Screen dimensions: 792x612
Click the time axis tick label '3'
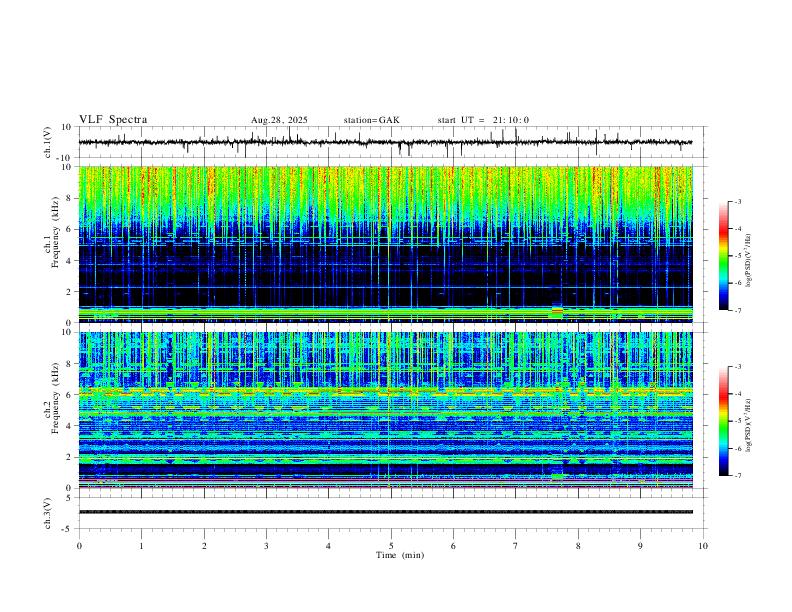coord(266,546)
